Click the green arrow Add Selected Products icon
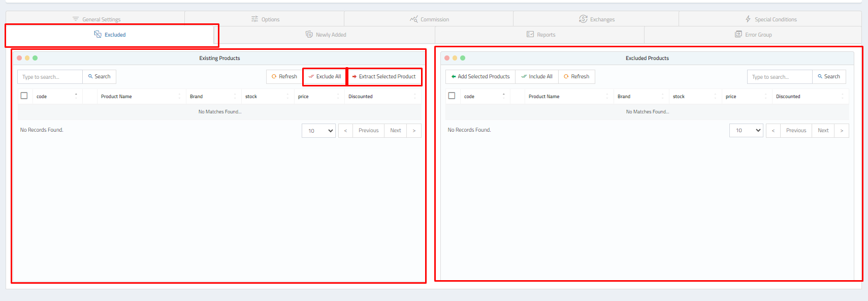868x301 pixels. pyautogui.click(x=453, y=77)
